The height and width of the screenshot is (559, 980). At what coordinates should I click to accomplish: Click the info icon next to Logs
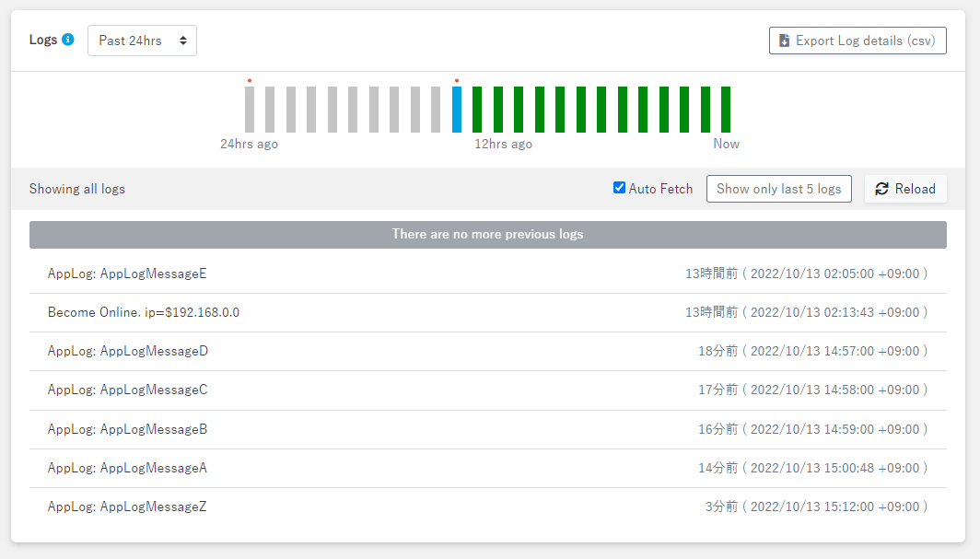click(68, 41)
